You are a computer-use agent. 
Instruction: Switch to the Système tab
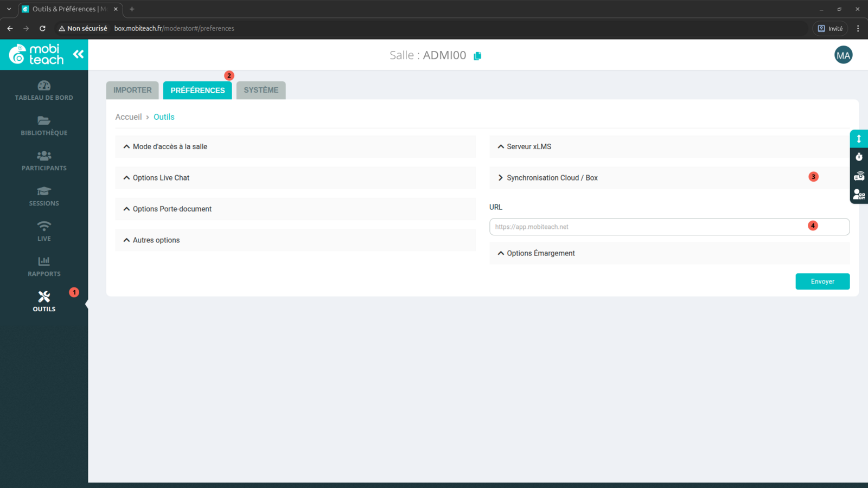[261, 90]
